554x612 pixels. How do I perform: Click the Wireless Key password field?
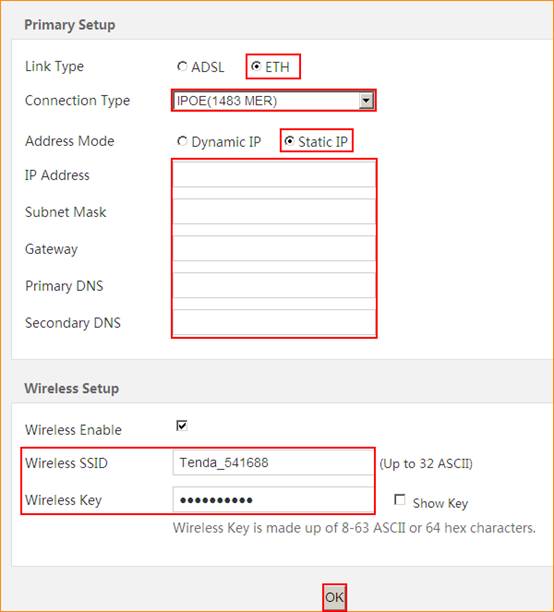click(273, 499)
